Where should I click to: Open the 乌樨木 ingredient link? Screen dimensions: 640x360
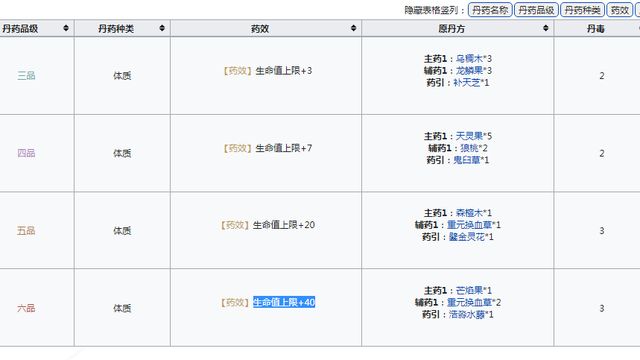(469, 59)
